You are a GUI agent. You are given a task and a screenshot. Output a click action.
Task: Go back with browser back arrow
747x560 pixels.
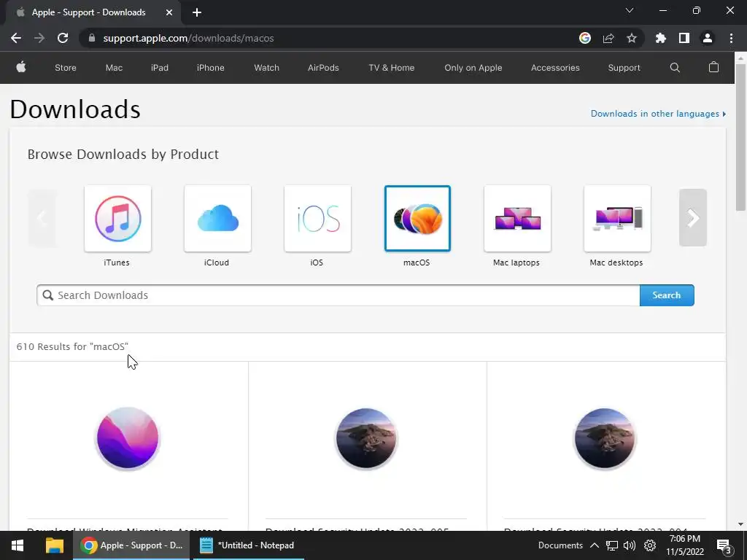point(16,38)
